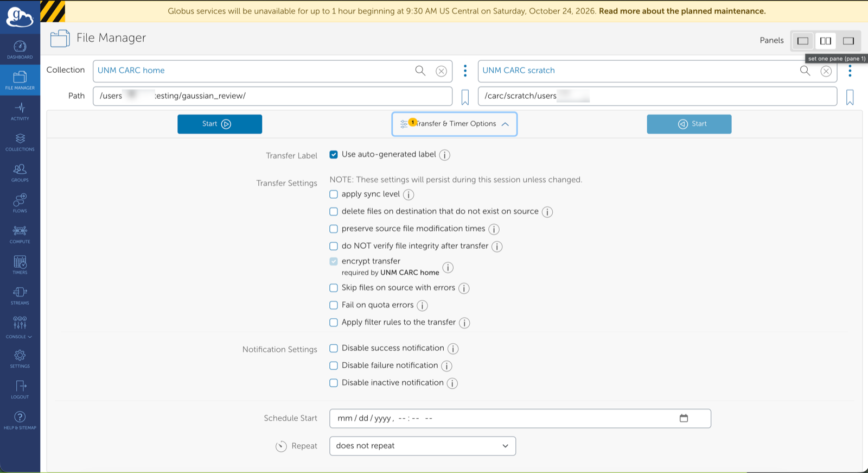The image size is (868, 473).
Task: Switch panels to two-pane layout
Action: coord(826,41)
